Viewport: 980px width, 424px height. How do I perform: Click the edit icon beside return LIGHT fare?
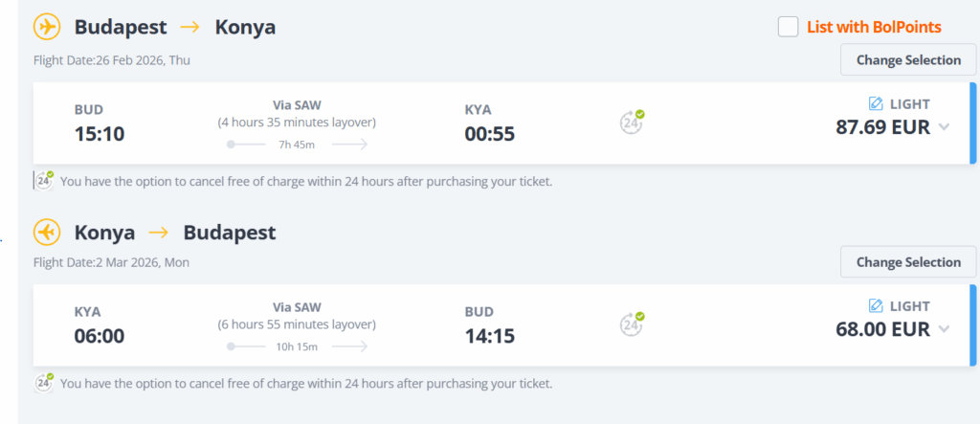[876, 306]
